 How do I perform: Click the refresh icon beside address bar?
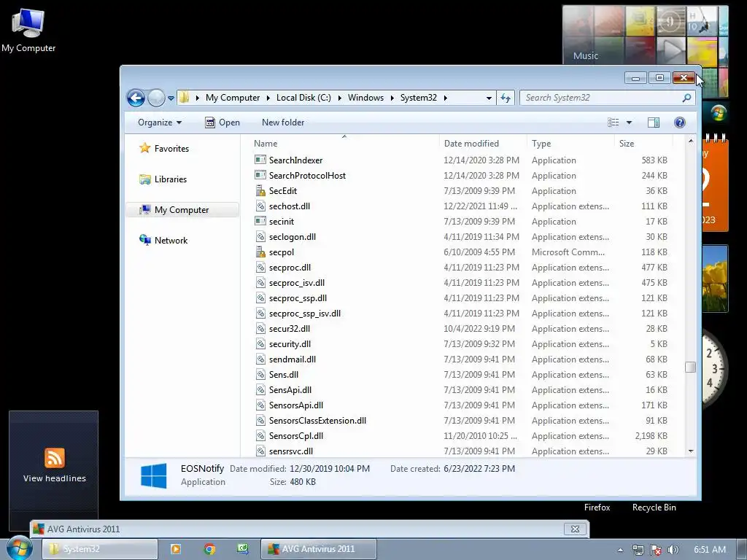click(x=506, y=98)
